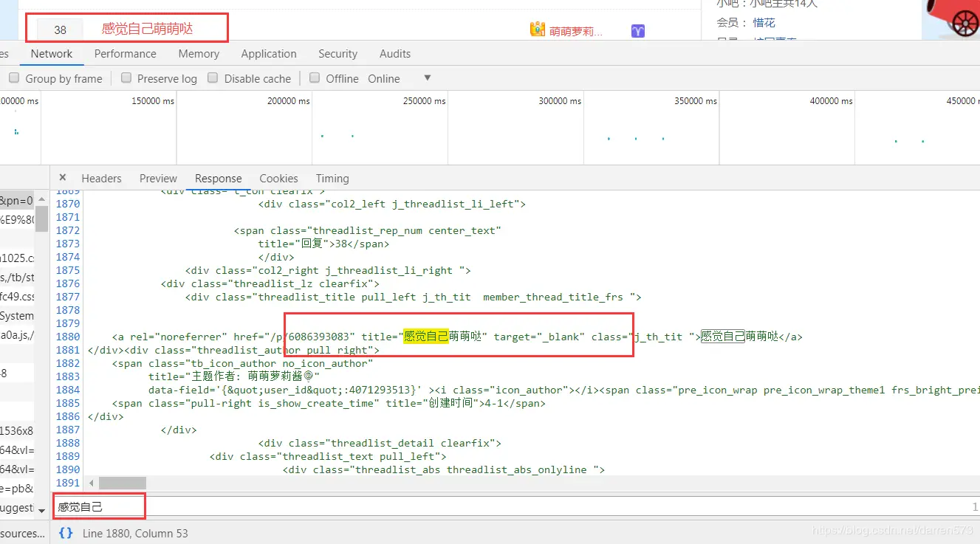Open the 惜花 member link
Screen dimensions: 980x544
[764, 23]
